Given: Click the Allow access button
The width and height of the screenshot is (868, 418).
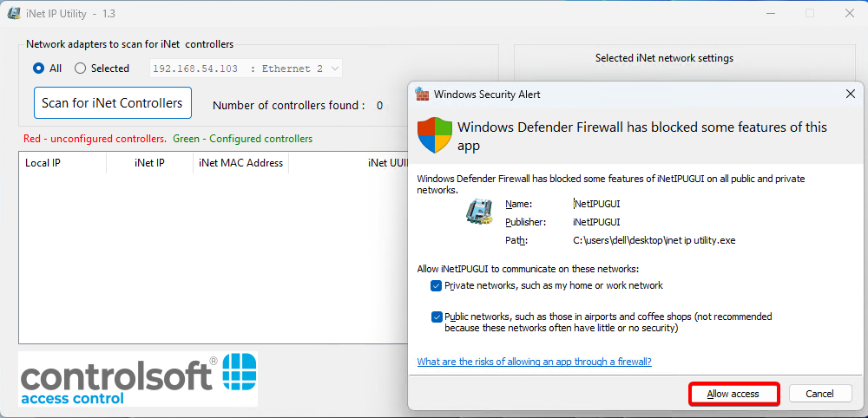Looking at the screenshot, I should pos(733,394).
